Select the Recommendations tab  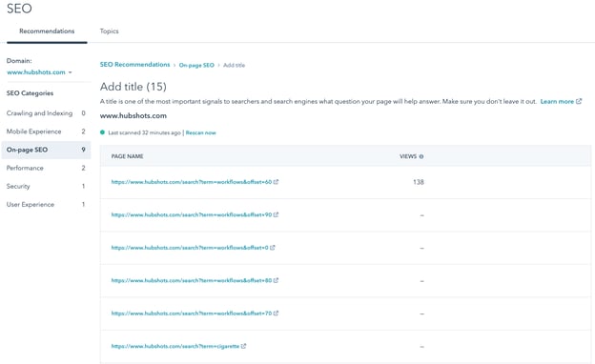coord(47,31)
